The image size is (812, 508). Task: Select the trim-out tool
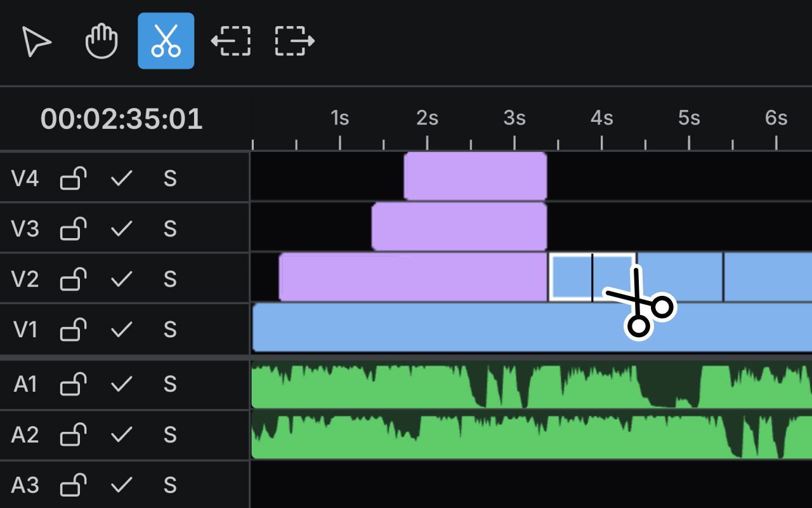point(293,42)
